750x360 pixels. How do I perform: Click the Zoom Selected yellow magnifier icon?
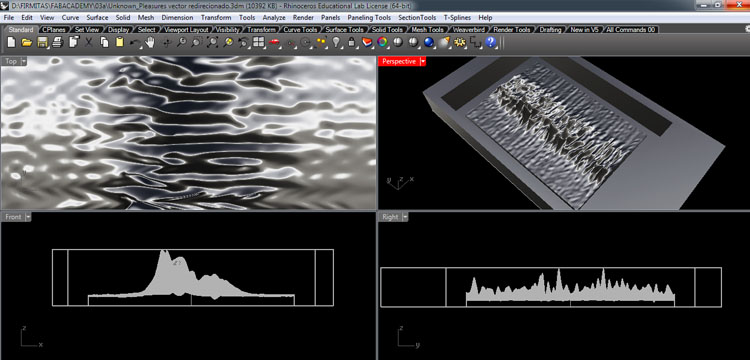coord(228,43)
